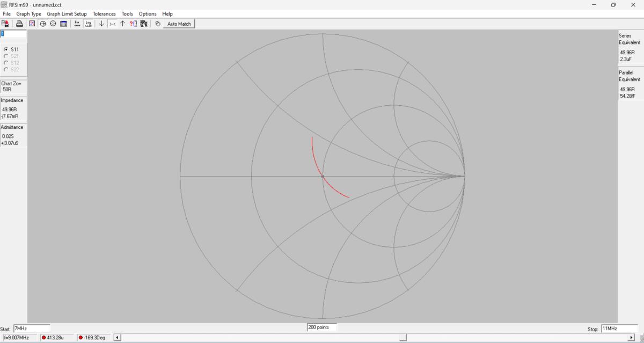Open the Graph Limit Setup menu
Image resolution: width=644 pixels, height=343 pixels.
point(67,13)
